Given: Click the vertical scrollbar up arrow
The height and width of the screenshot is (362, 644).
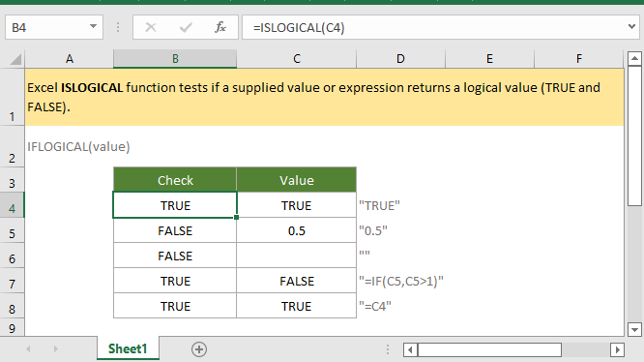Looking at the screenshot, I should click(634, 58).
